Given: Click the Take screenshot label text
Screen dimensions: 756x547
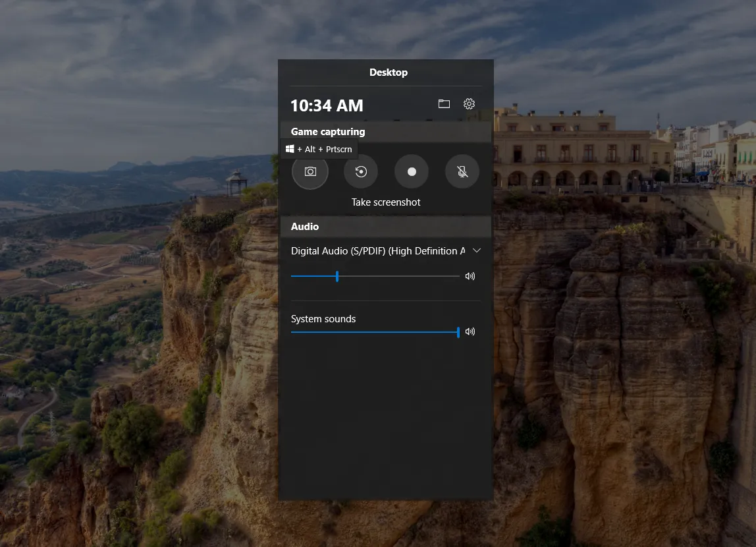Looking at the screenshot, I should click(386, 202).
